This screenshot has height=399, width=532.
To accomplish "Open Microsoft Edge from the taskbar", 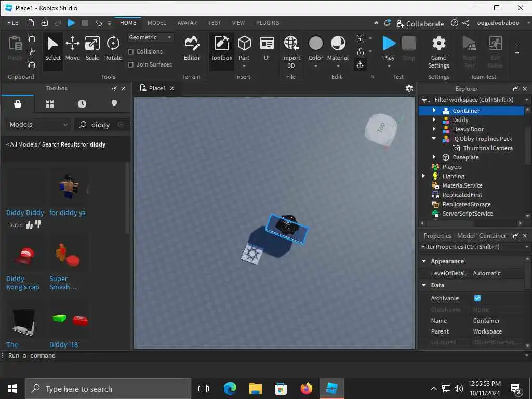I will click(x=230, y=389).
